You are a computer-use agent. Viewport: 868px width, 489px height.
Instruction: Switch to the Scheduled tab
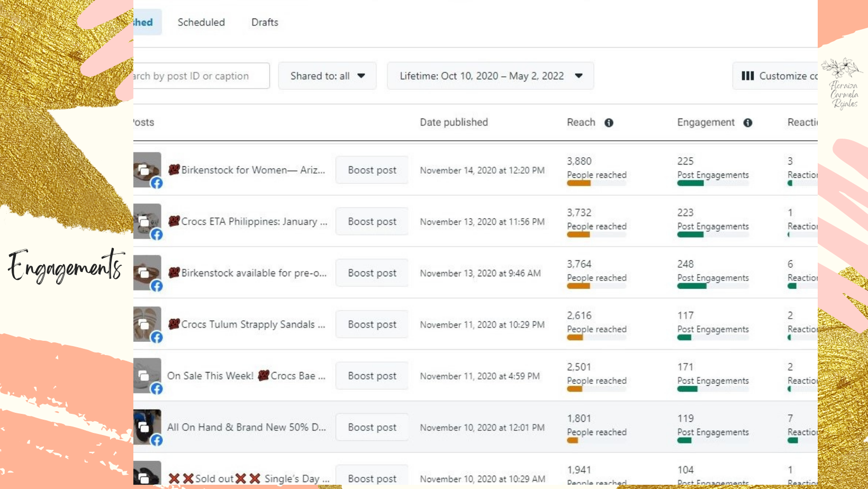coord(201,22)
